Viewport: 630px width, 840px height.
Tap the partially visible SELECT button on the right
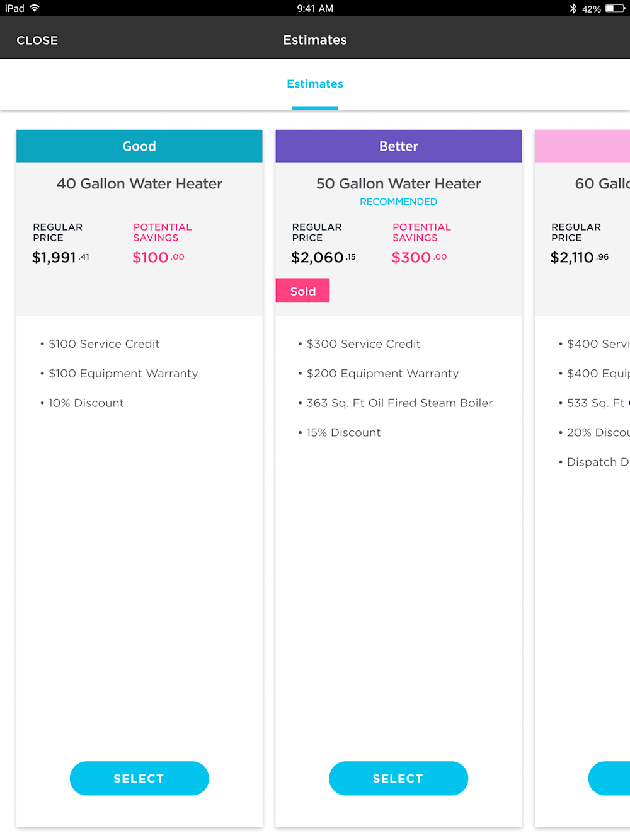614,778
